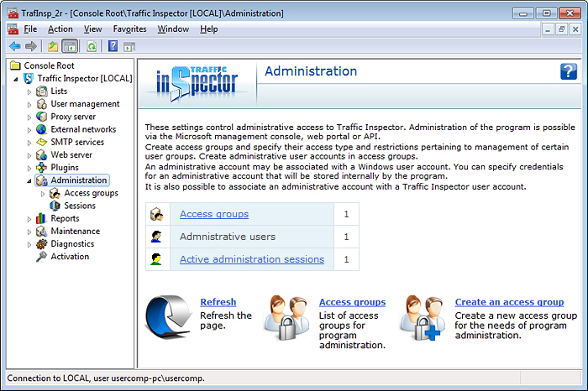
Task: Select the Activation label in the tree
Action: pyautogui.click(x=70, y=257)
